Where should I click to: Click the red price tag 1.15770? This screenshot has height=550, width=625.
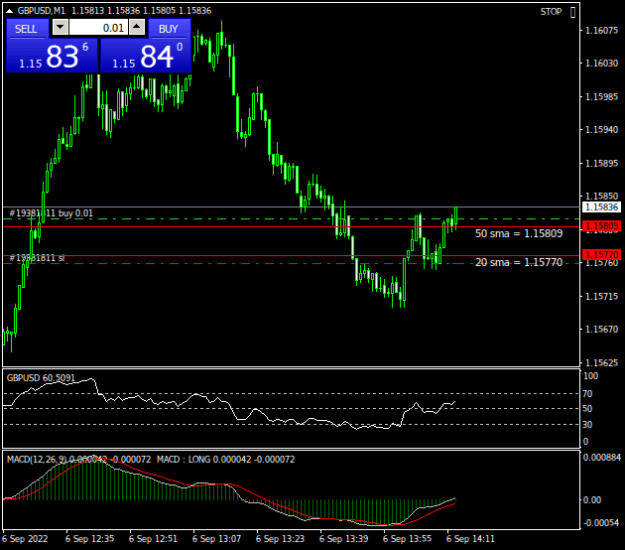point(602,254)
